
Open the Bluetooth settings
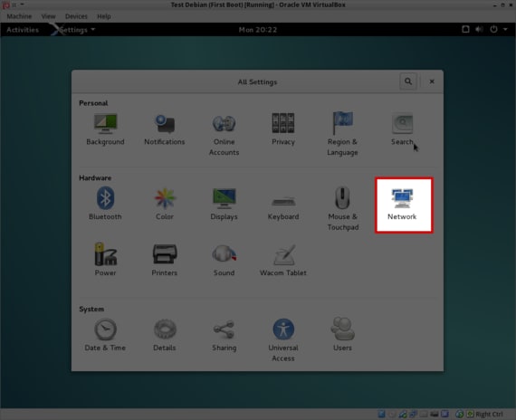click(105, 204)
